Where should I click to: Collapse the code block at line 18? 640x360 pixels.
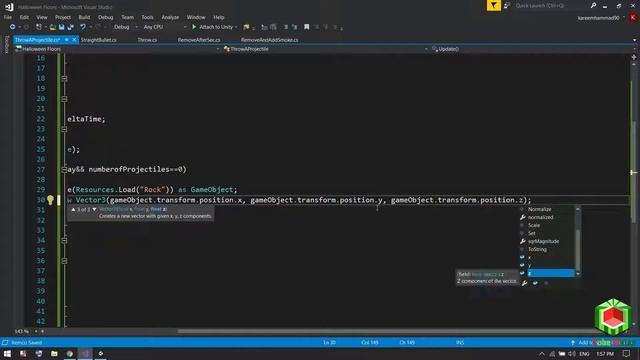click(x=64, y=78)
